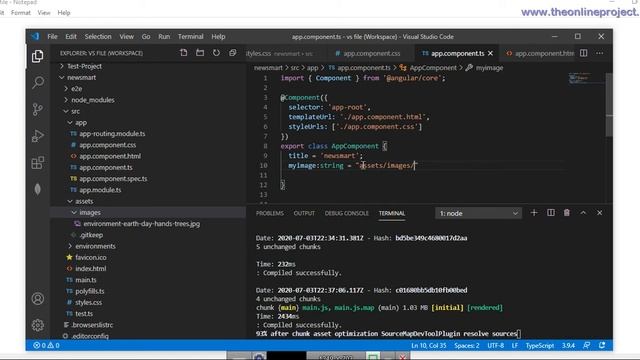This screenshot has height=360, width=640.
Task: Create a new terminal with plus icon
Action: [x=534, y=213]
